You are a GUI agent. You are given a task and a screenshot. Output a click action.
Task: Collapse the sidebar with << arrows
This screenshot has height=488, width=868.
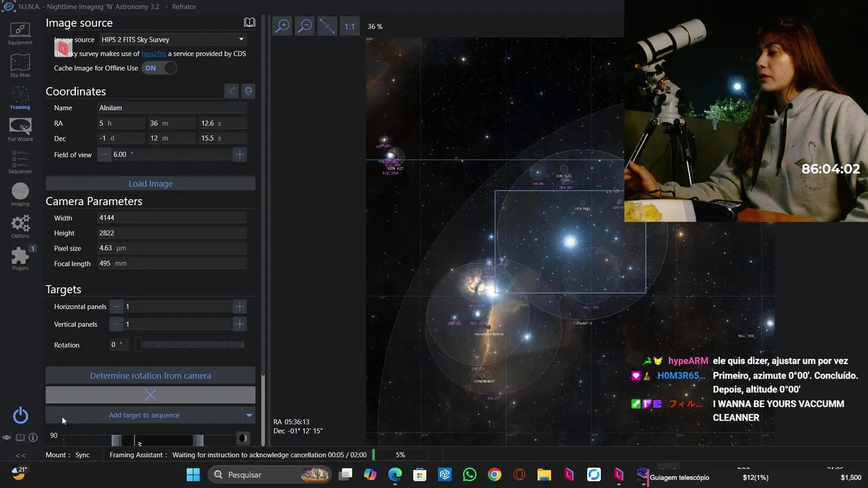[20, 455]
